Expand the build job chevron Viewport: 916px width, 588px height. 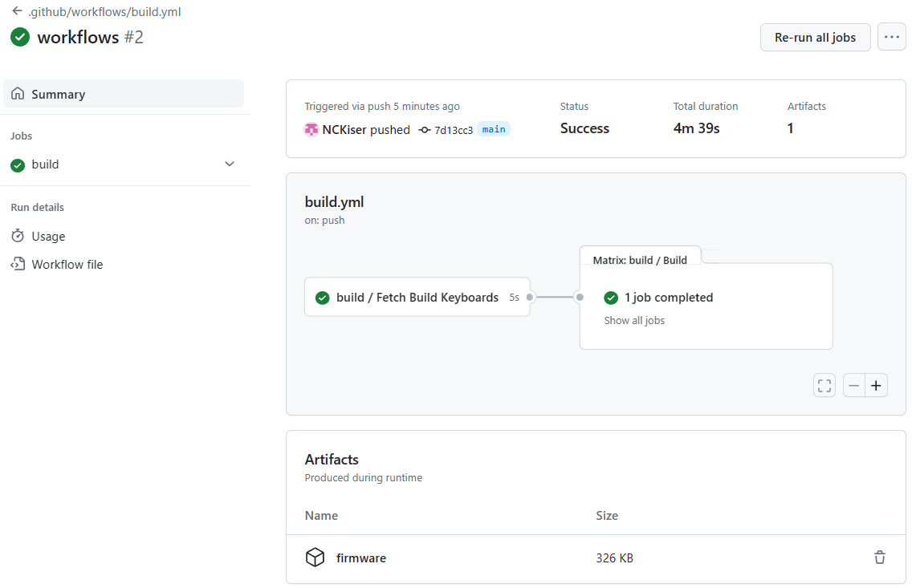pos(230,164)
